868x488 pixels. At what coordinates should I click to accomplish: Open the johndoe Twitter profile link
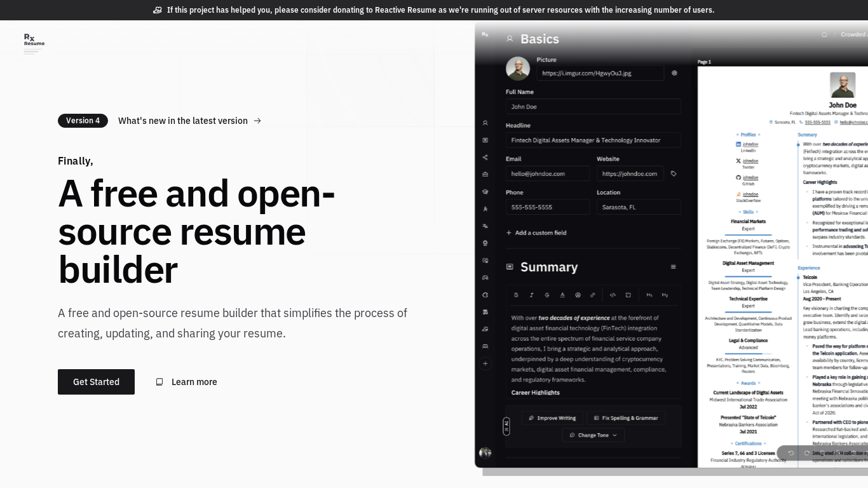[x=750, y=161]
